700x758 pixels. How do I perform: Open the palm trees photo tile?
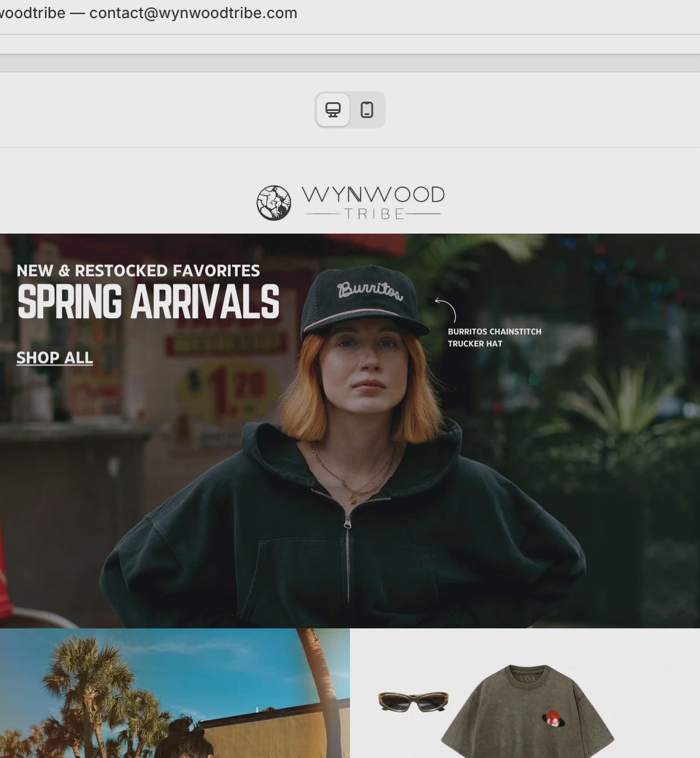(175, 694)
